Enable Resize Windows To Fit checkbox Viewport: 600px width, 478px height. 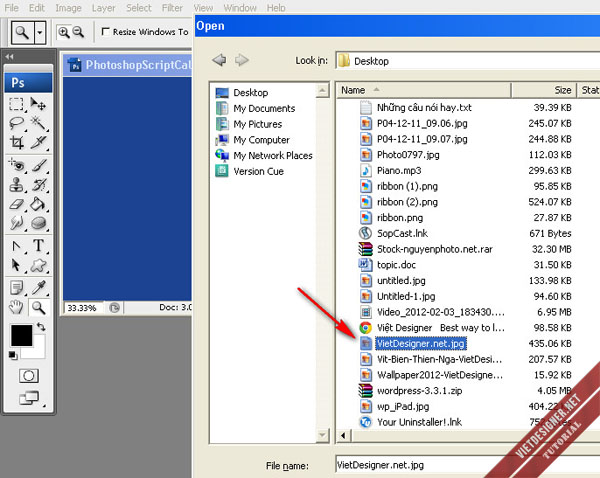(105, 31)
